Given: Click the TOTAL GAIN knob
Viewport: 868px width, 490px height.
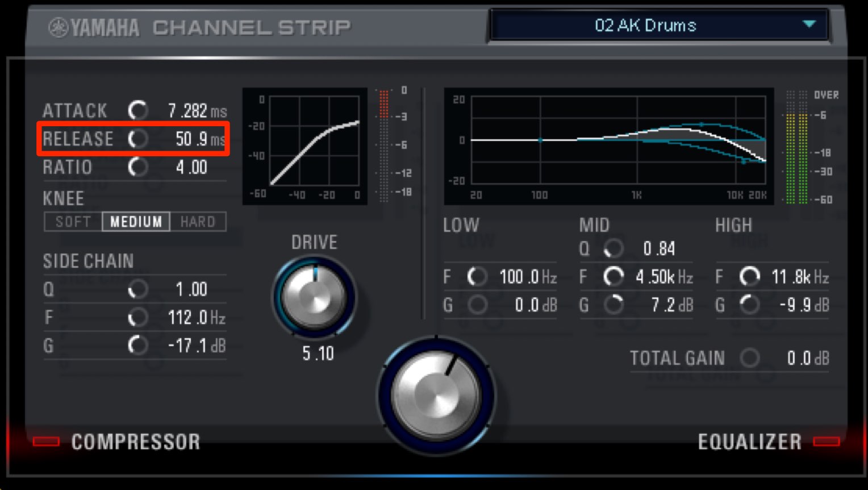Looking at the screenshot, I should (750, 358).
